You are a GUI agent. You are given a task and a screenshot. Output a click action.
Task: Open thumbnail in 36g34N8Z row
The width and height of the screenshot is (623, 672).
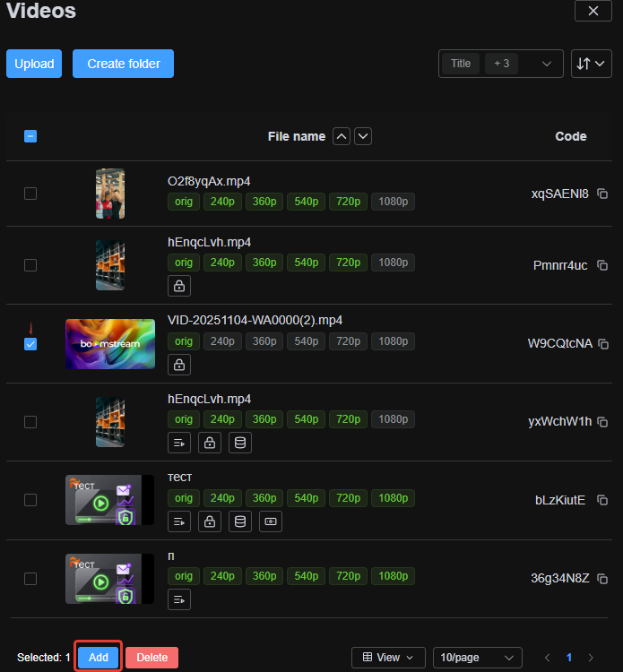click(109, 579)
